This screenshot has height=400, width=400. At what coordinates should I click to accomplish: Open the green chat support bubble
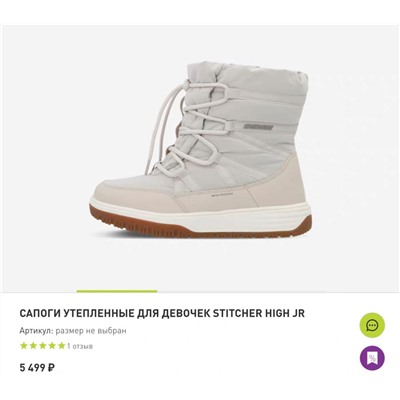[x=372, y=325]
